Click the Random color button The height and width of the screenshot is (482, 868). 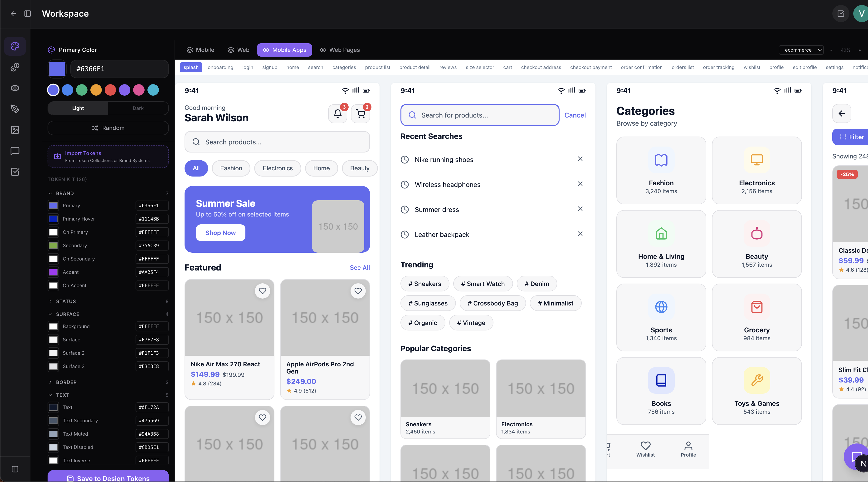point(108,128)
